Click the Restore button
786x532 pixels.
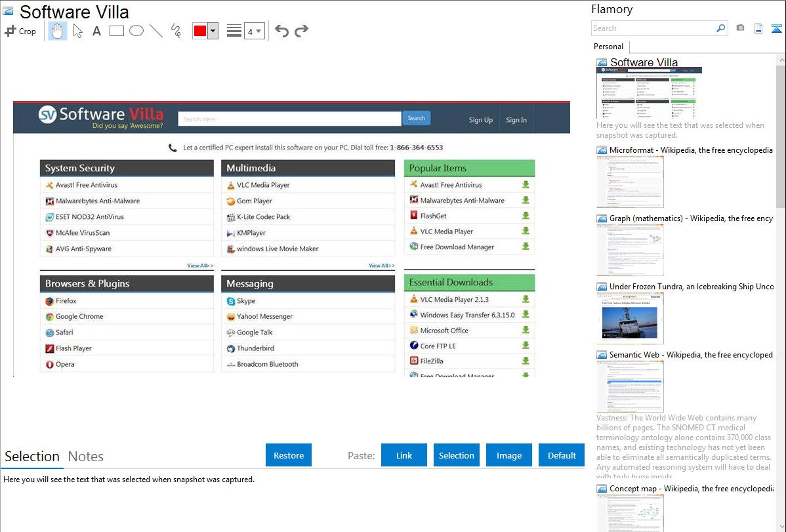289,455
